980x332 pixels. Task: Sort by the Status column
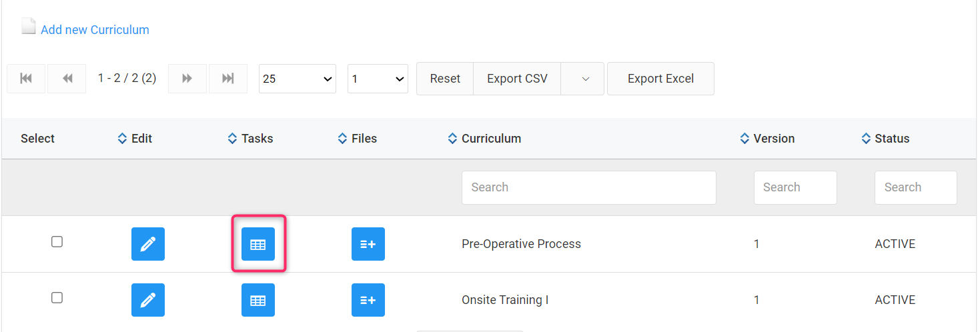tap(866, 139)
